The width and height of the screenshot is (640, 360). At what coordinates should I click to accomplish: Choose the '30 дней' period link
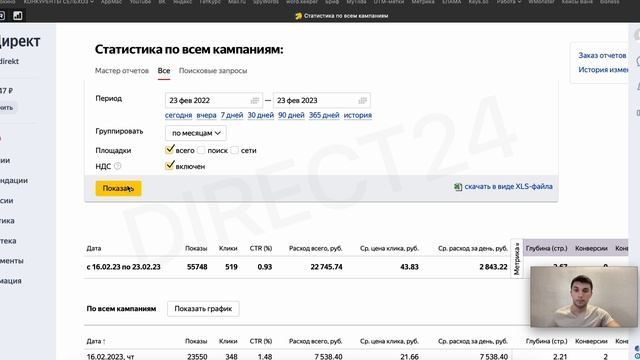(260, 115)
